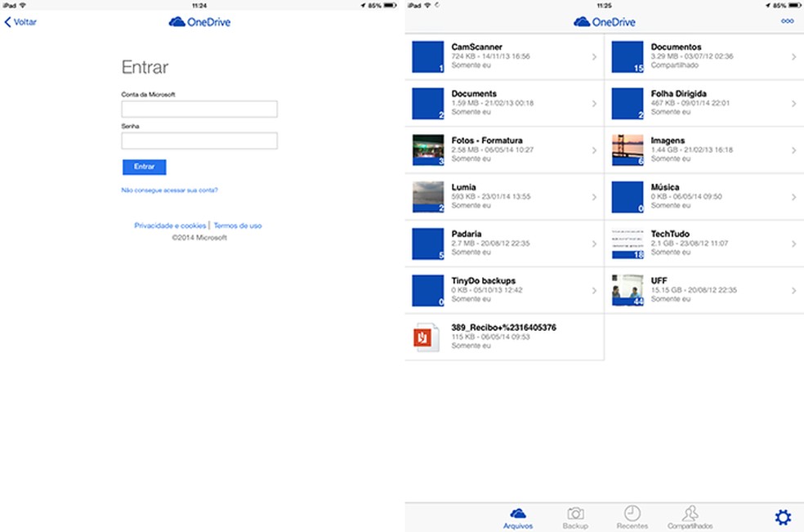Tap the Voltar back button

19,21
